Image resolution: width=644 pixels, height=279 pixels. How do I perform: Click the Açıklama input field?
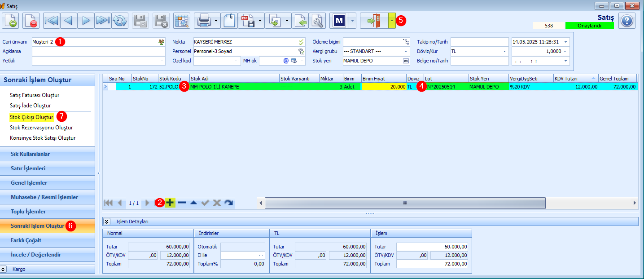point(99,51)
